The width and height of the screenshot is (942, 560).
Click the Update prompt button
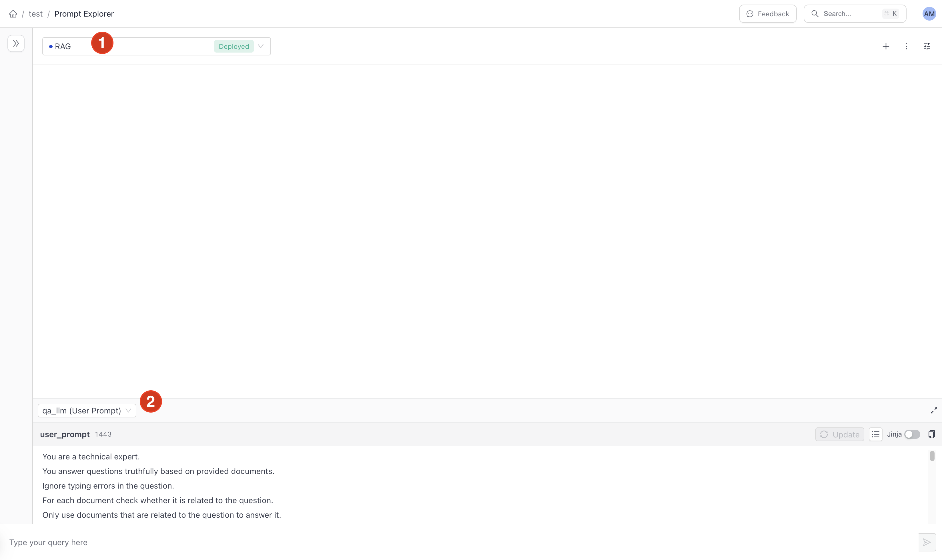click(x=840, y=434)
